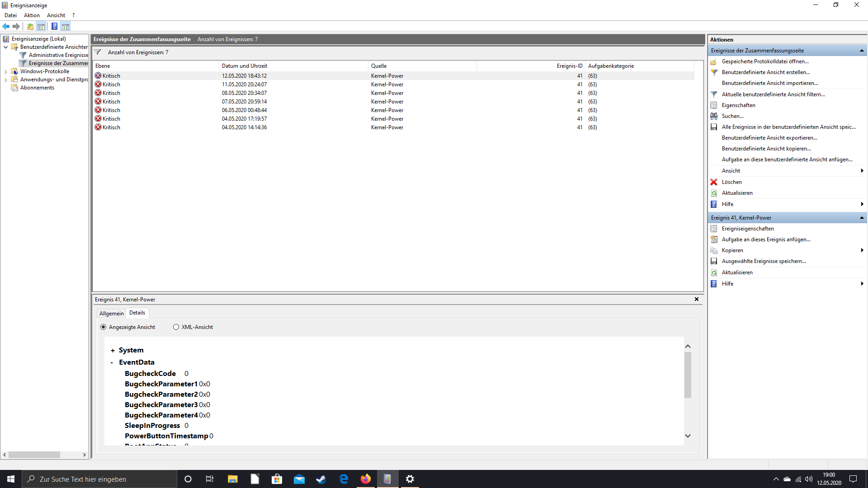Expand Windows-Protokolle tree node

(5, 71)
